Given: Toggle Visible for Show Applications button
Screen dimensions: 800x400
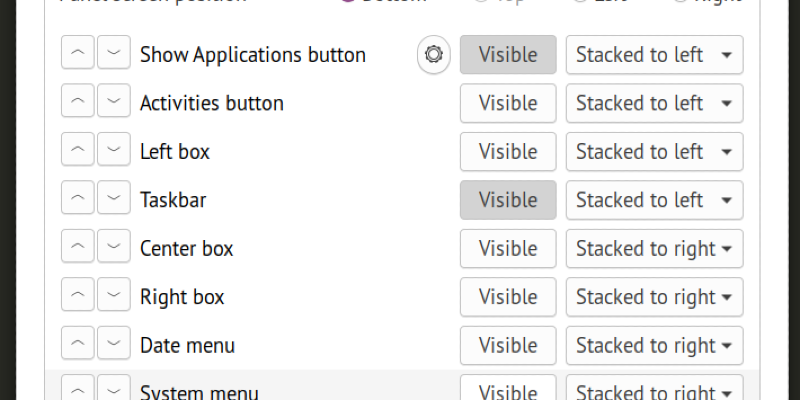Looking at the screenshot, I should (x=508, y=55).
